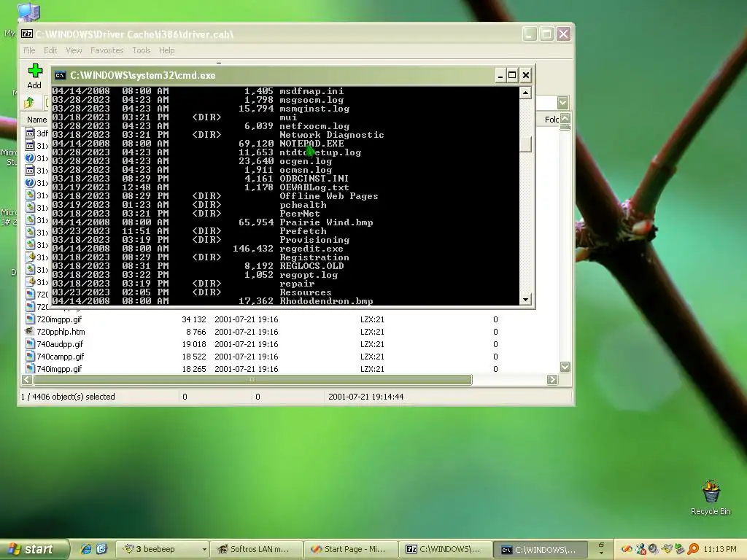Click status bar date 2001-07-21 19:14:44
The height and width of the screenshot is (560, 747).
pos(366,396)
